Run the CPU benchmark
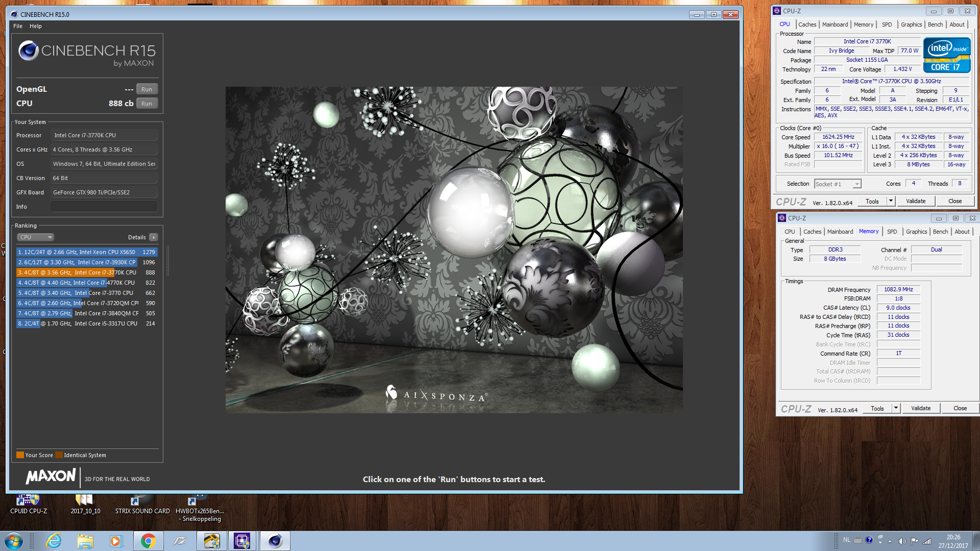Image resolution: width=980 pixels, height=551 pixels. 147,104
